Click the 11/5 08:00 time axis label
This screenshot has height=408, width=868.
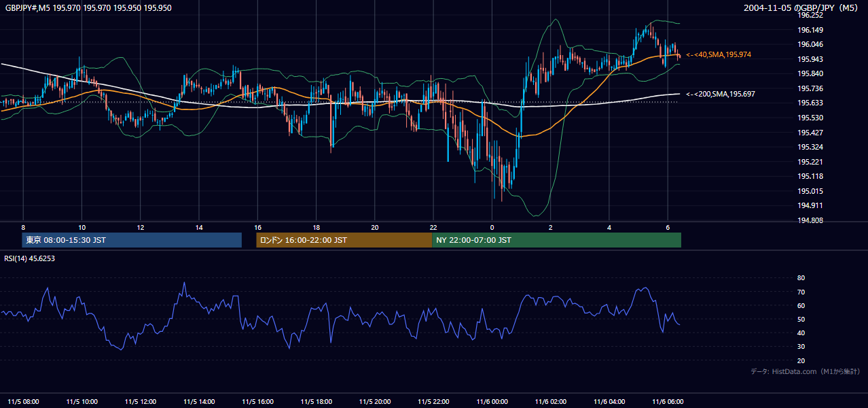click(23, 402)
